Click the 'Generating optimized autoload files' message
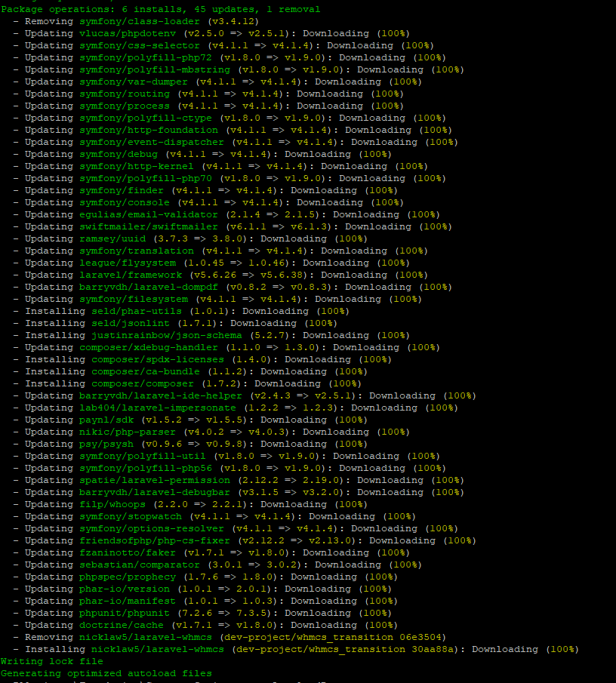Image resolution: width=616 pixels, height=683 pixels. [106, 673]
